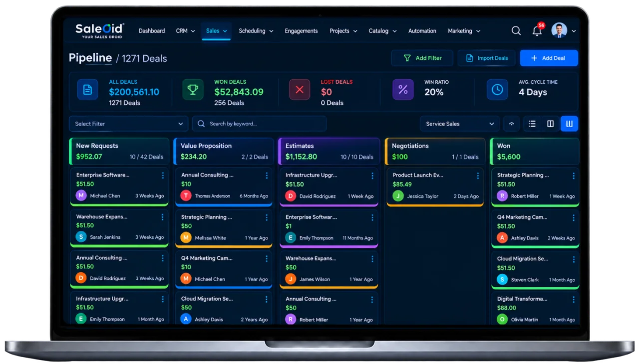
Task: Open the Service Sales pipeline dropdown
Action: [x=459, y=124]
